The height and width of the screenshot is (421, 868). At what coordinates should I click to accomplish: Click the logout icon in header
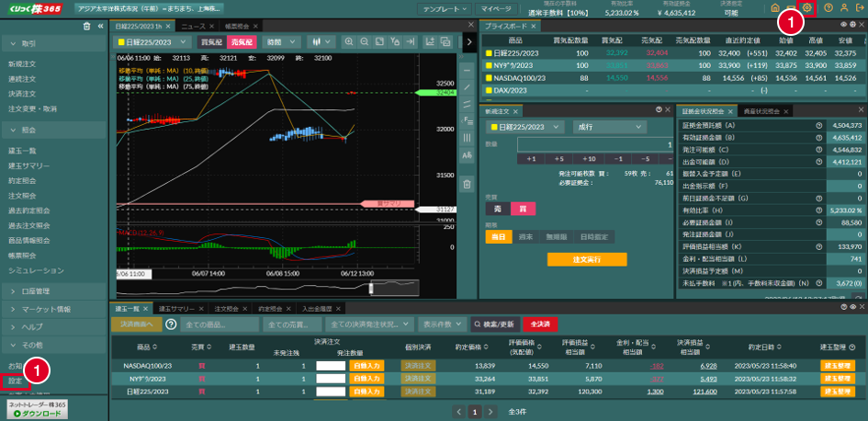[x=859, y=8]
